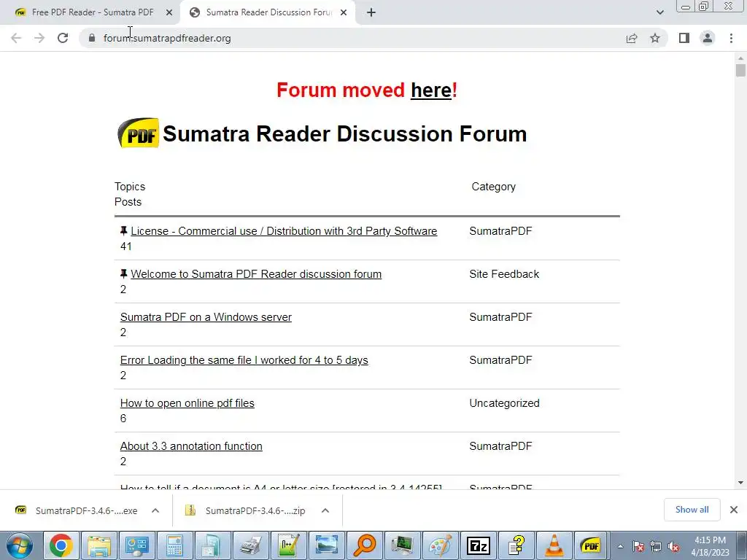Open SumatraPDF from the taskbar

tap(591, 545)
